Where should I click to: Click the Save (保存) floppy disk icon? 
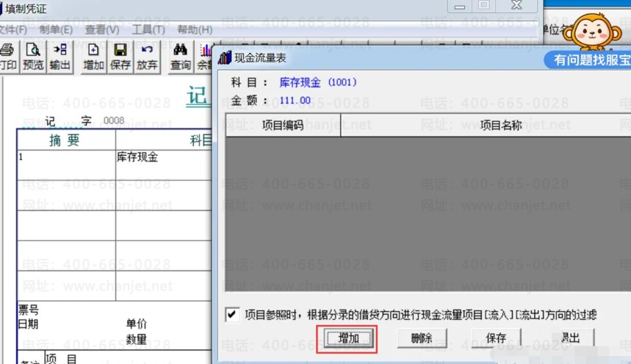(x=120, y=57)
